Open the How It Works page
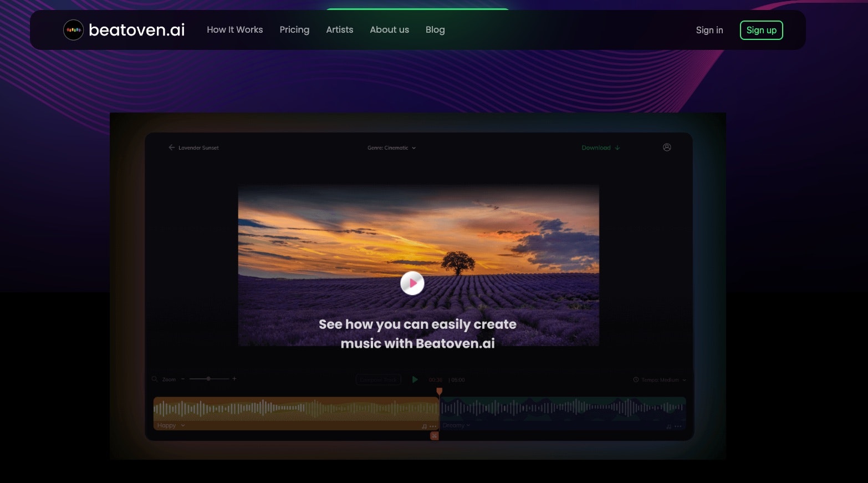The width and height of the screenshot is (868, 483). [235, 30]
